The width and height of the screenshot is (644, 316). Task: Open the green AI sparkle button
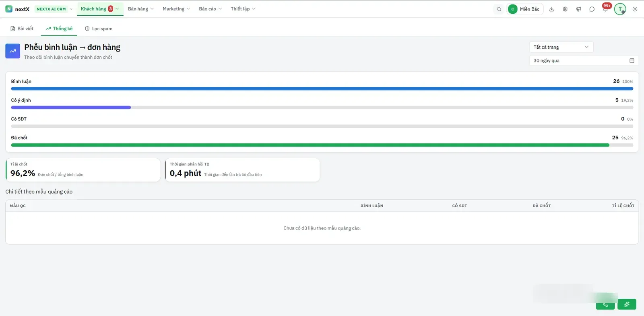pyautogui.click(x=627, y=304)
